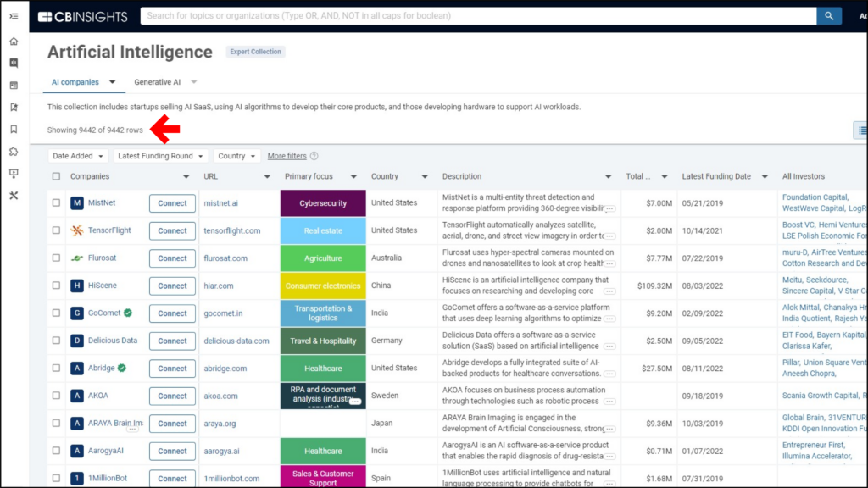Open the chat search sidebar icon
Viewport: 868px width, 488px height.
[14, 63]
